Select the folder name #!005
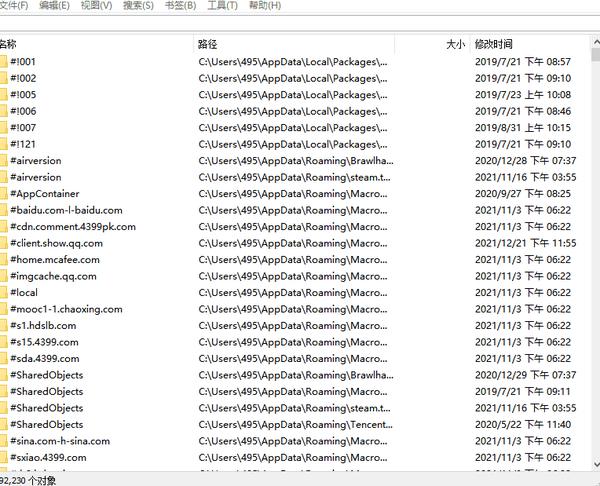Viewport: 600px width, 486px height. [x=23, y=95]
